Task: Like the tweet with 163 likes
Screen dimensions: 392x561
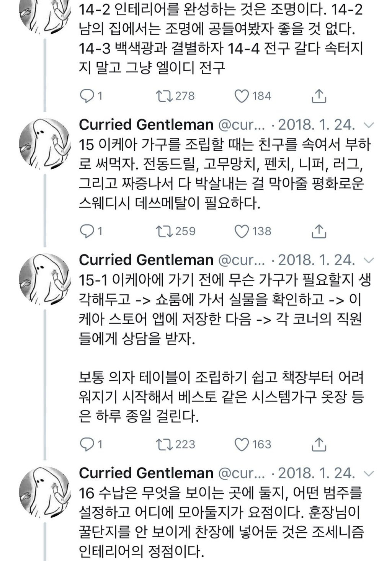Action: [x=242, y=444]
